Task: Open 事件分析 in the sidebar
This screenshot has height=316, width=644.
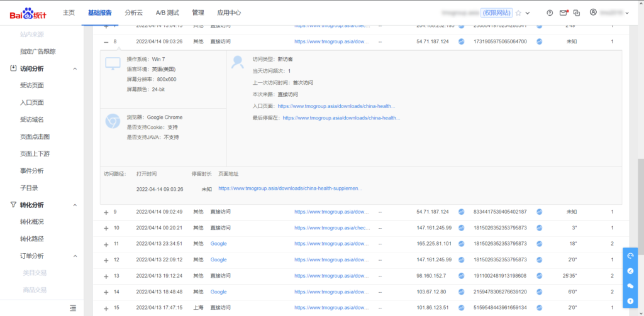Action: click(x=32, y=171)
